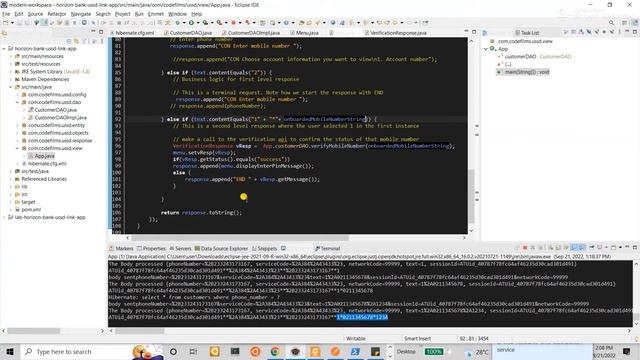Click the 100% battery indicator
This screenshot has height=360, width=640.
tap(433, 351)
